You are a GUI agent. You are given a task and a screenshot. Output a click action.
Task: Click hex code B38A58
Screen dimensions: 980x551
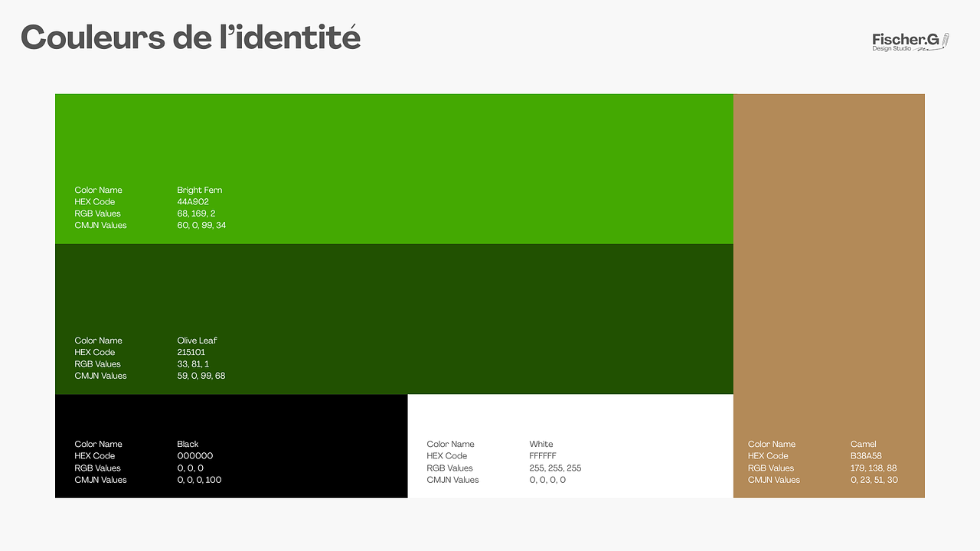coord(866,456)
